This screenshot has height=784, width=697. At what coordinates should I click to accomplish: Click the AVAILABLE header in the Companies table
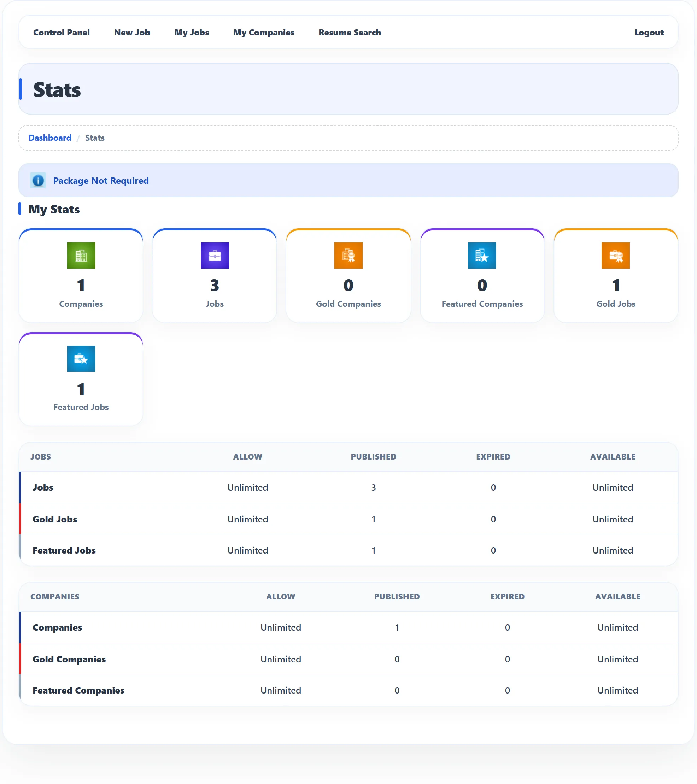[617, 596]
